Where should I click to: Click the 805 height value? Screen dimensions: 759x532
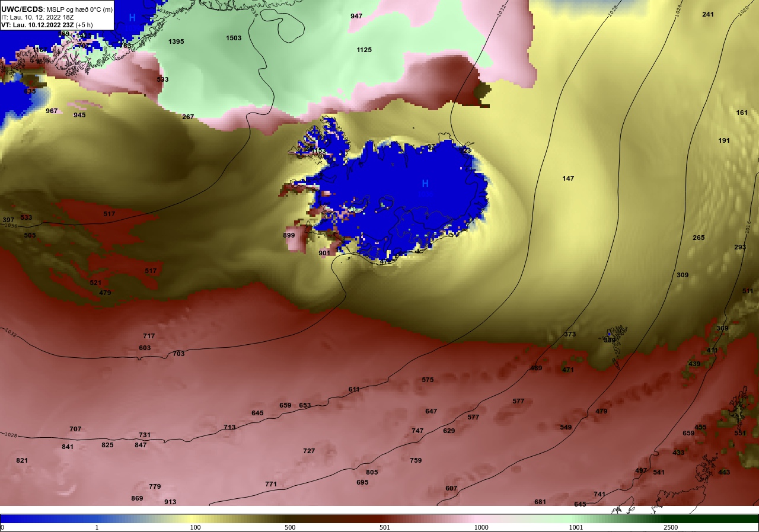click(x=372, y=472)
